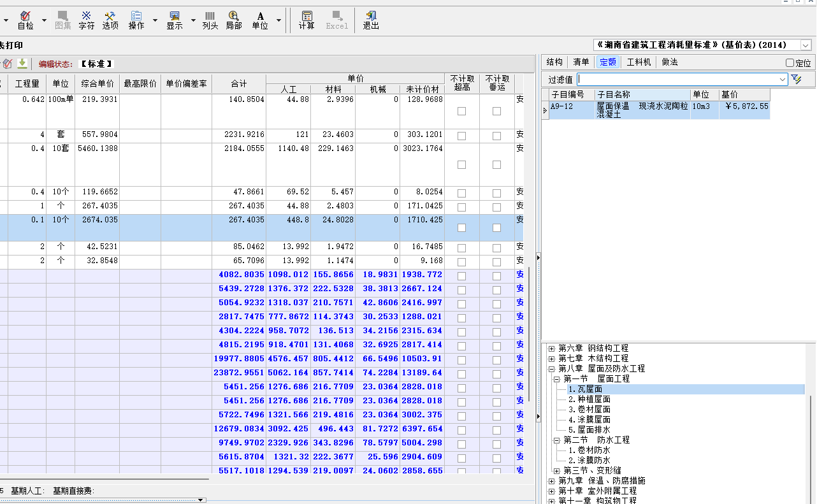The width and height of the screenshot is (817, 504).
Task: Open the 选项 options tool
Action: pos(110,20)
